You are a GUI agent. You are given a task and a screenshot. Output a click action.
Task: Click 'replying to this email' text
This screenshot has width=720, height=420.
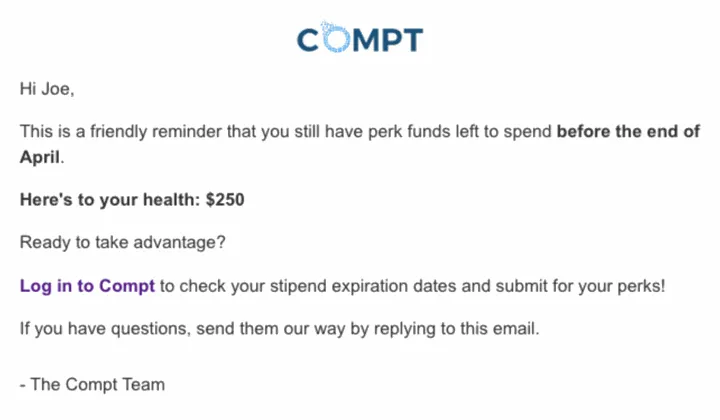coord(456,329)
